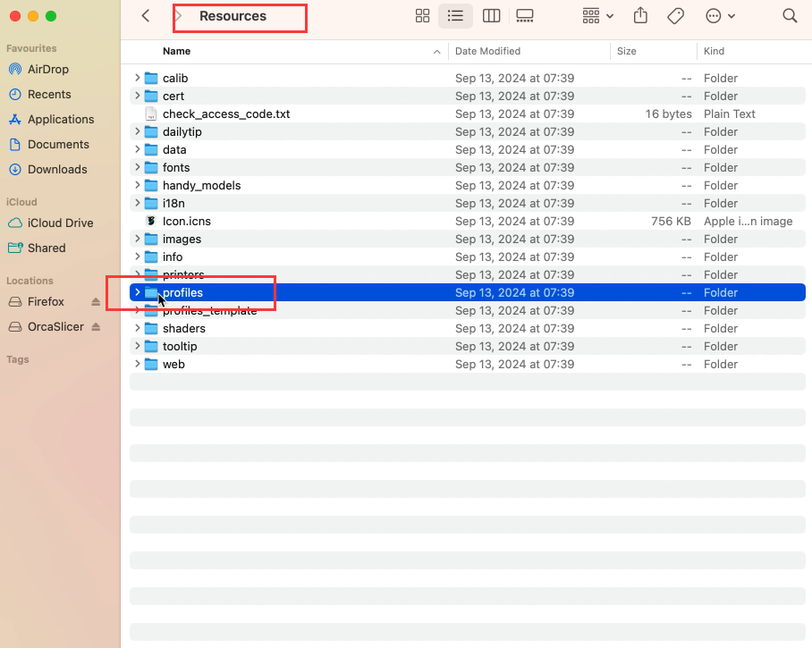Sort by the Name column header
The image size is (812, 648).
[176, 51]
